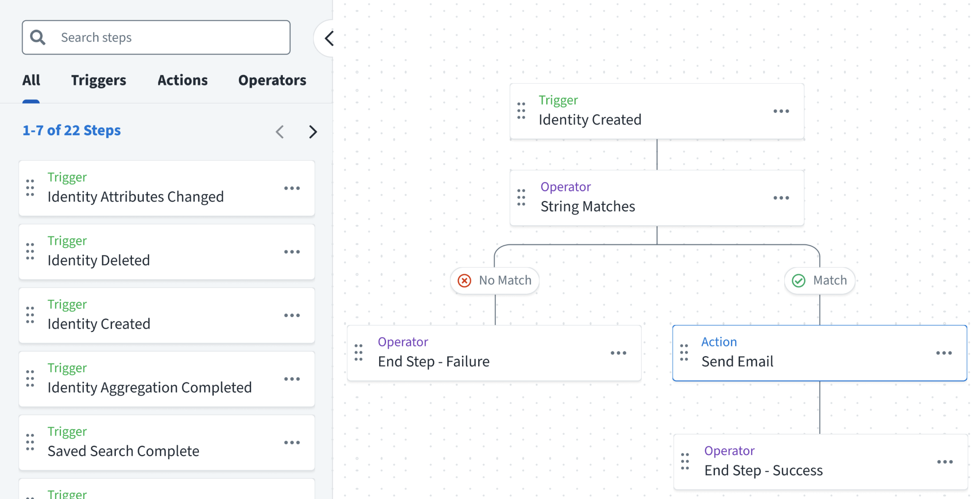Select the No Match branch label
980x499 pixels.
coord(495,280)
